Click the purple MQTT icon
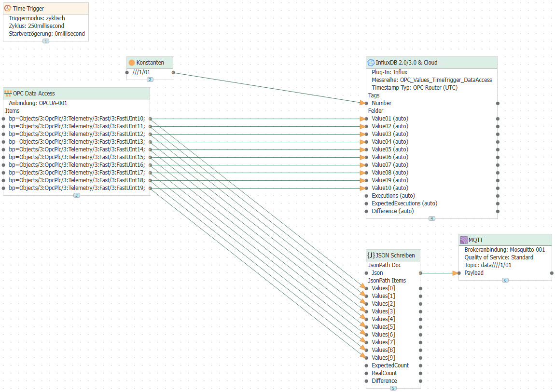The width and height of the screenshot is (555, 392). point(463,240)
